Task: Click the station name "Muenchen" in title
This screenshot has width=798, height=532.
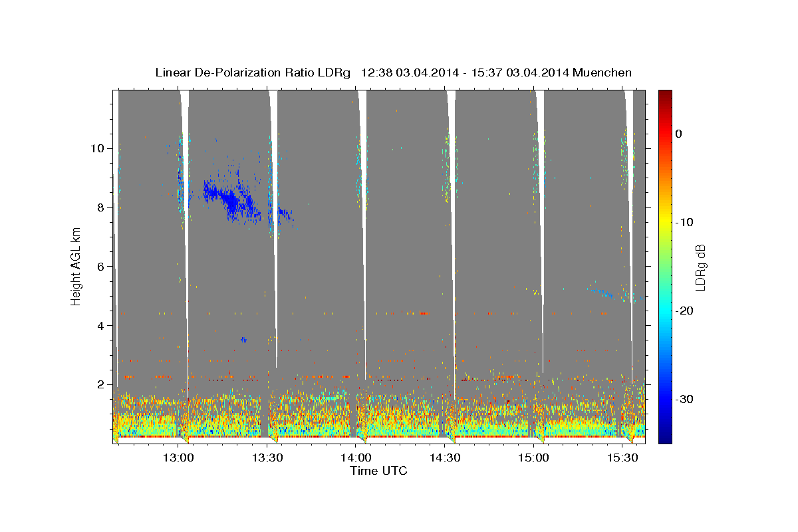Action: click(602, 72)
